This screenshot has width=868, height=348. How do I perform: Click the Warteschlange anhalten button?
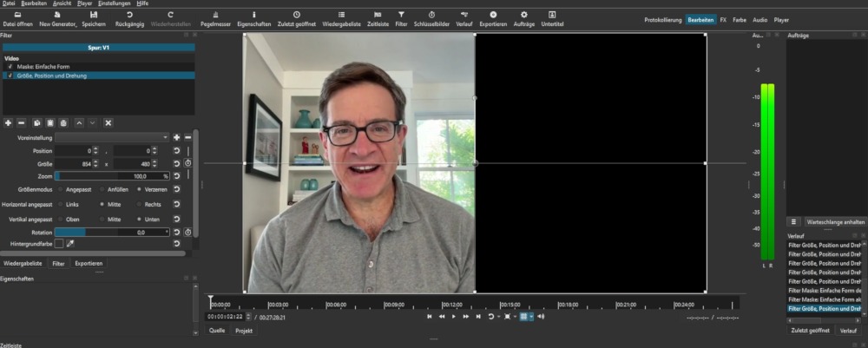pos(834,221)
